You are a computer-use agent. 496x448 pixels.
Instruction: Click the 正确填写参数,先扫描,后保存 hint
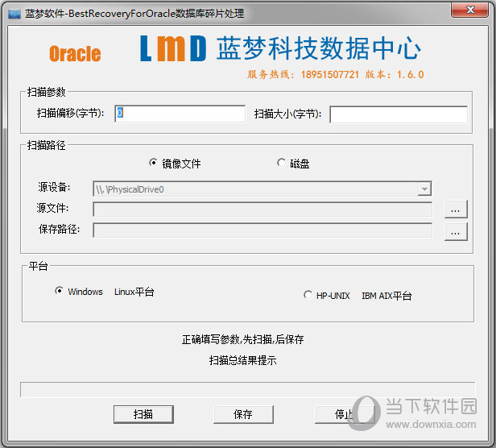coord(242,339)
